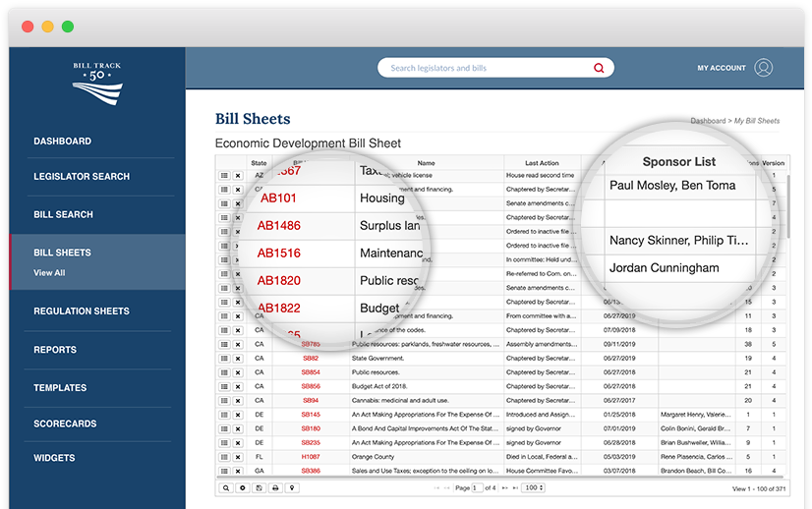Click the add-record plus icon in table footer

[243, 487]
